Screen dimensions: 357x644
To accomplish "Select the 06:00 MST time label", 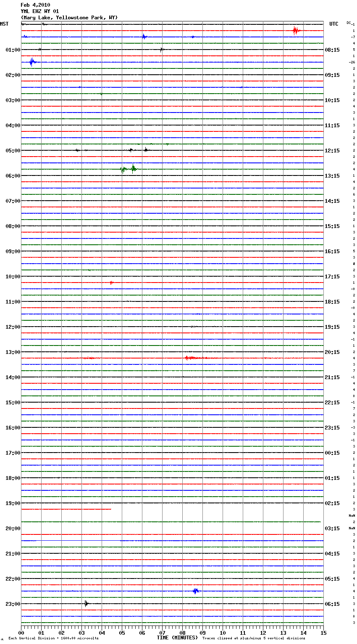I will pyautogui.click(x=13, y=176).
